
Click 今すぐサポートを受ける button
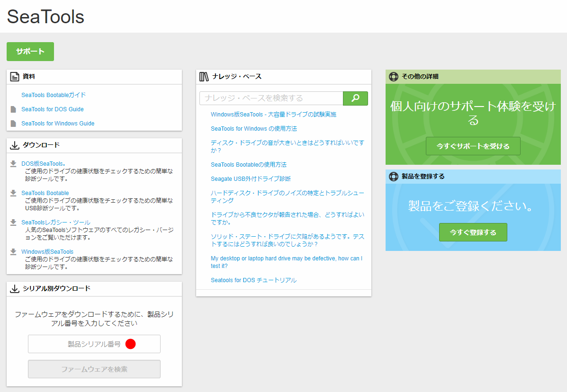click(x=473, y=146)
